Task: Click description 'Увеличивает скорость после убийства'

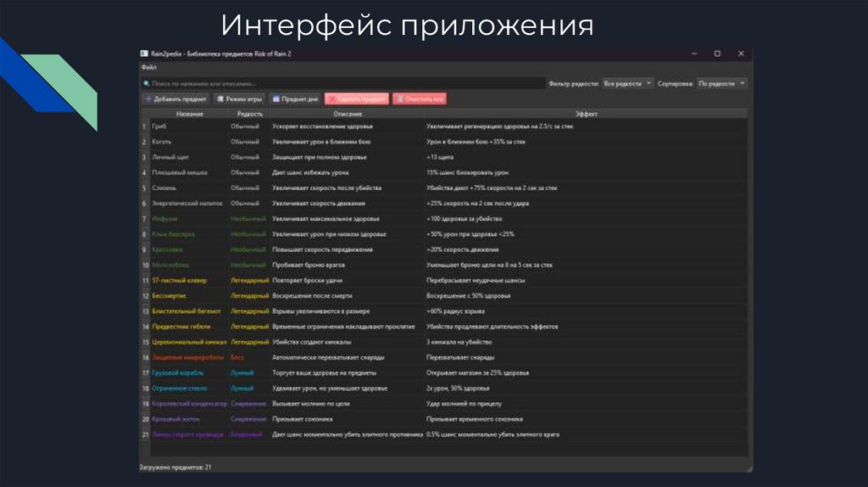Action: coord(326,188)
